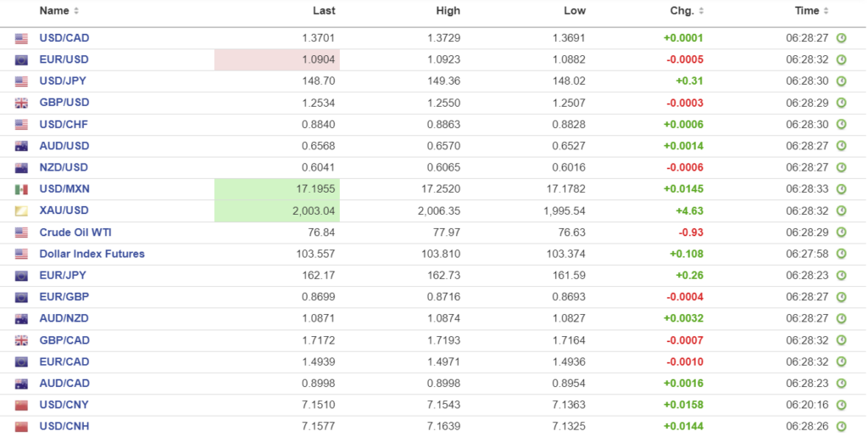Image resolution: width=868 pixels, height=437 pixels.
Task: Open the Crude Oil WTI link
Action: pos(75,233)
